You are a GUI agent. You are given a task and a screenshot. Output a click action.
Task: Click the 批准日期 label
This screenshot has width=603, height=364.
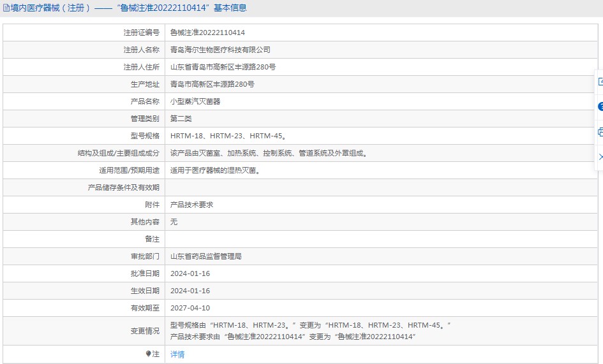point(145,273)
